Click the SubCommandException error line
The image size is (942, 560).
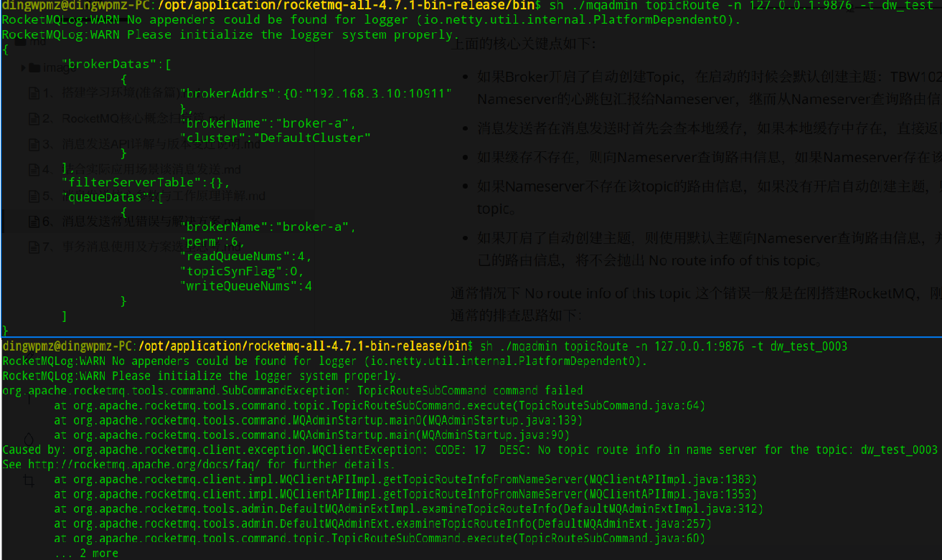click(293, 391)
